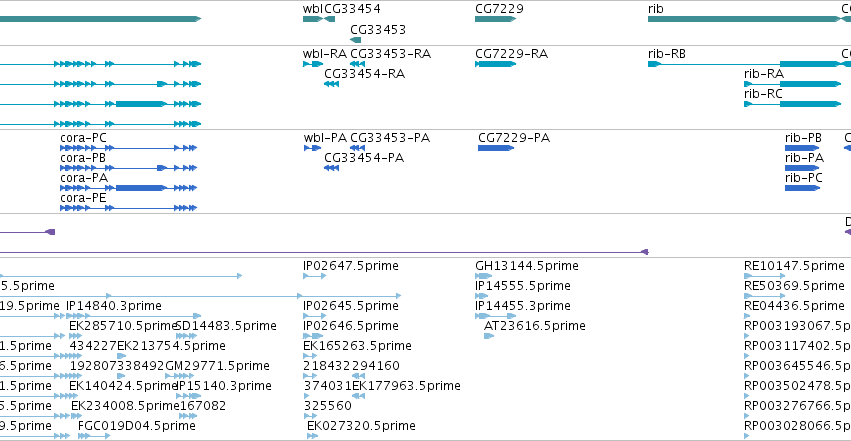Screen dimensions: 851x441
Task: Click the cora-PE protein feature
Action: point(129,208)
